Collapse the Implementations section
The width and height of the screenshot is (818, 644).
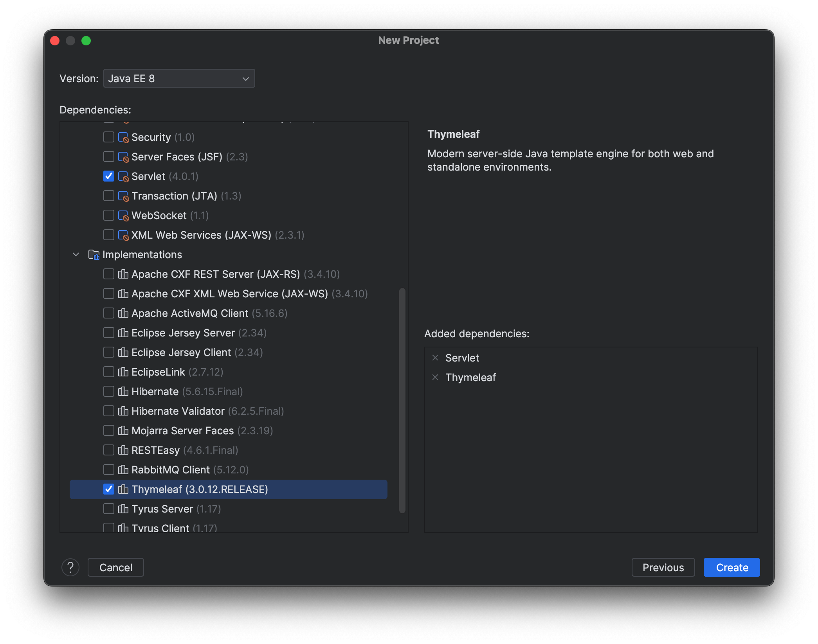click(76, 254)
